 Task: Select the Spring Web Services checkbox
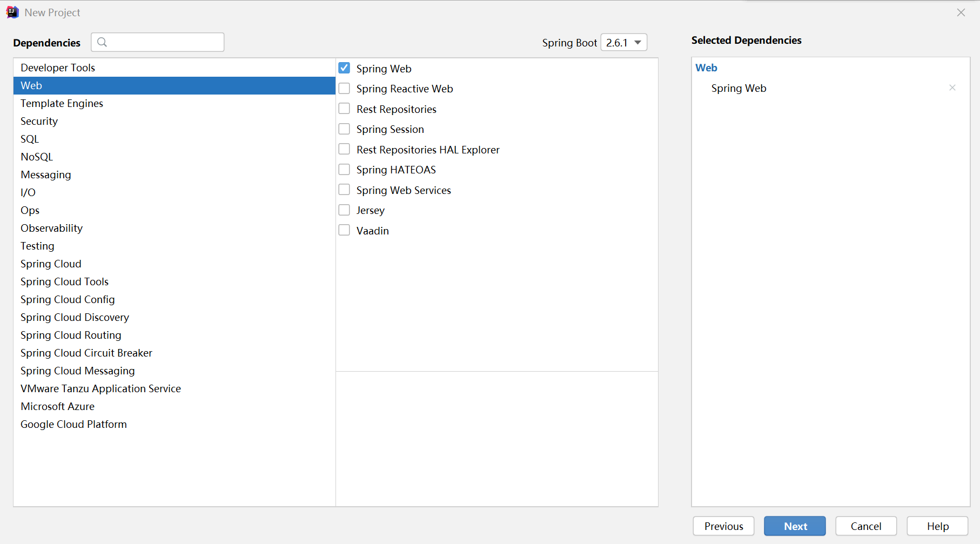point(344,190)
